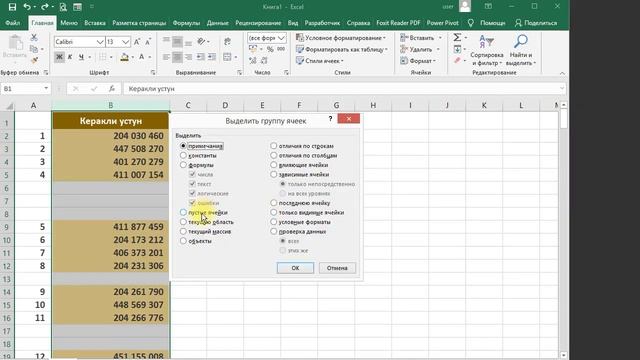
Task: Click the formula bar input field
Action: coord(344,89)
